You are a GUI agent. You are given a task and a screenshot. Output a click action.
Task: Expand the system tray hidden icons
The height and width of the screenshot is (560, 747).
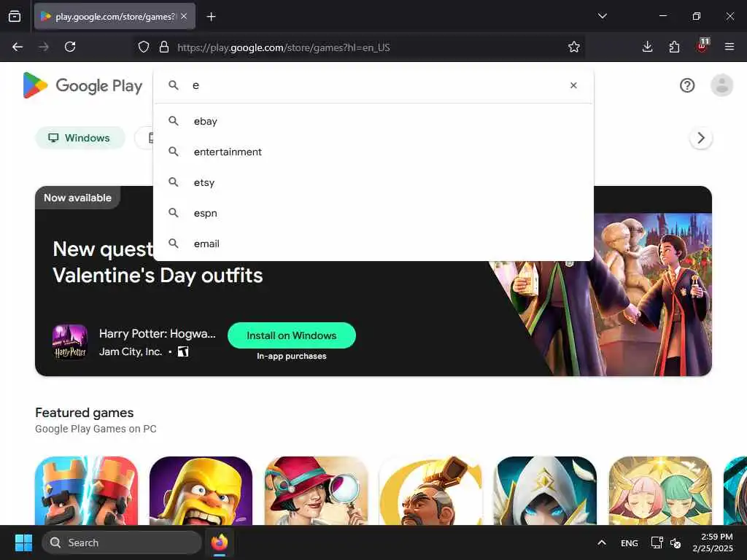602,542
